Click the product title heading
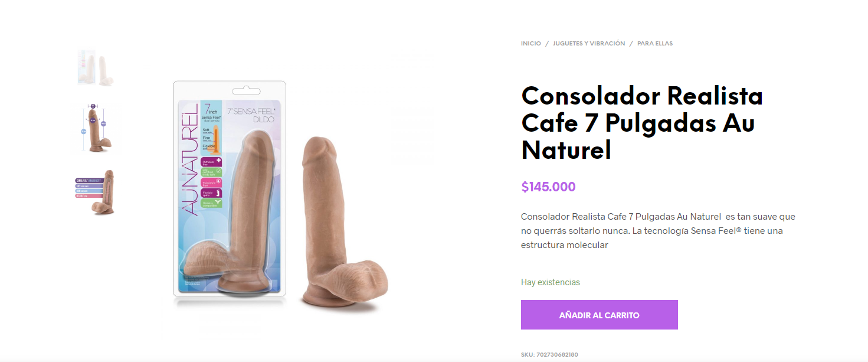This screenshot has height=362, width=868. 643,123
